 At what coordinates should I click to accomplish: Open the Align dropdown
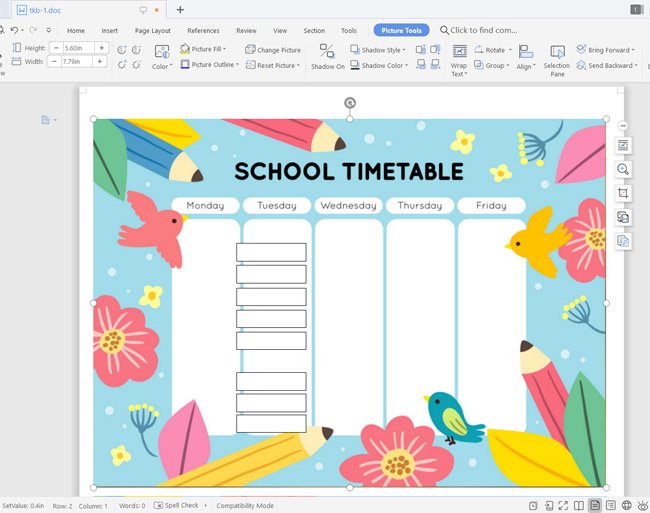526,58
